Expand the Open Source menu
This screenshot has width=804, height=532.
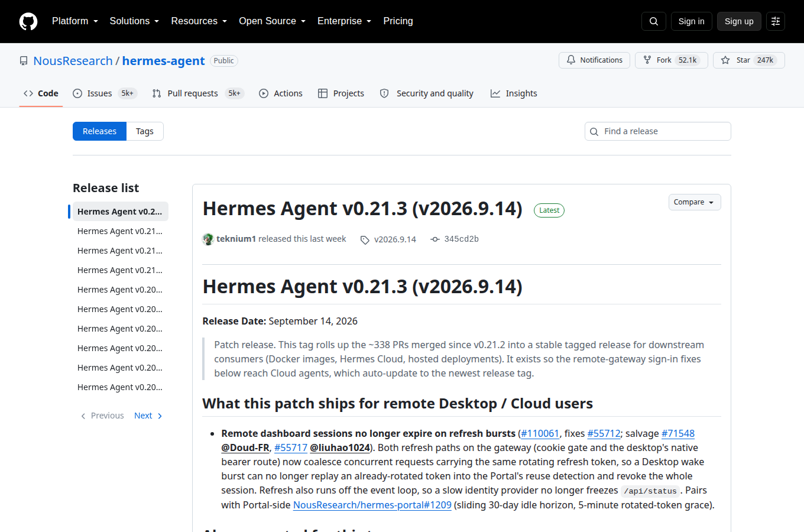273,21
